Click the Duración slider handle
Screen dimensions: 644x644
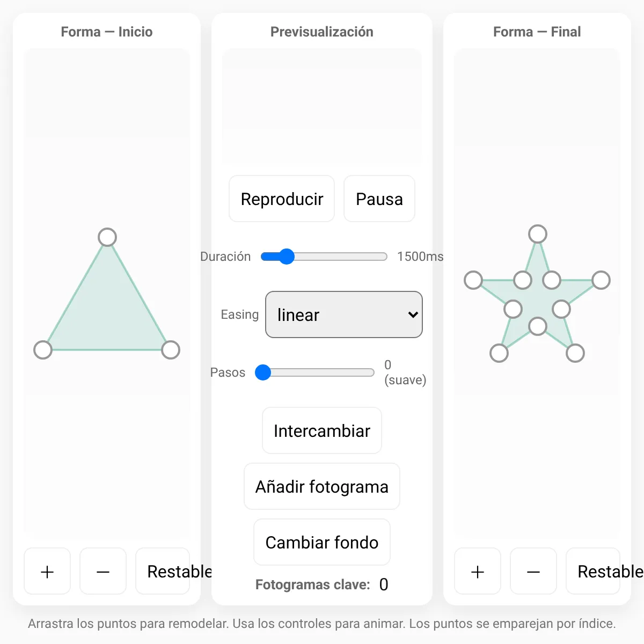[x=287, y=257]
